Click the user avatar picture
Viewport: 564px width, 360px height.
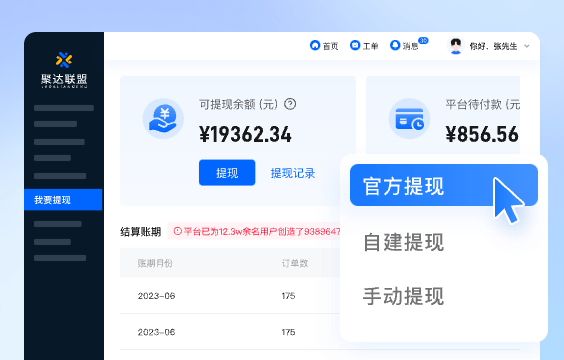(456, 46)
